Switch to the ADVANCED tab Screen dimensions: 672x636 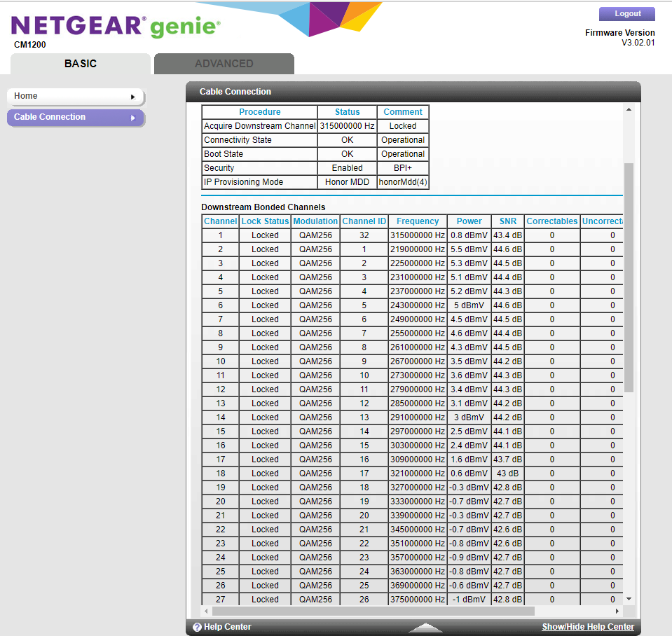tap(224, 64)
